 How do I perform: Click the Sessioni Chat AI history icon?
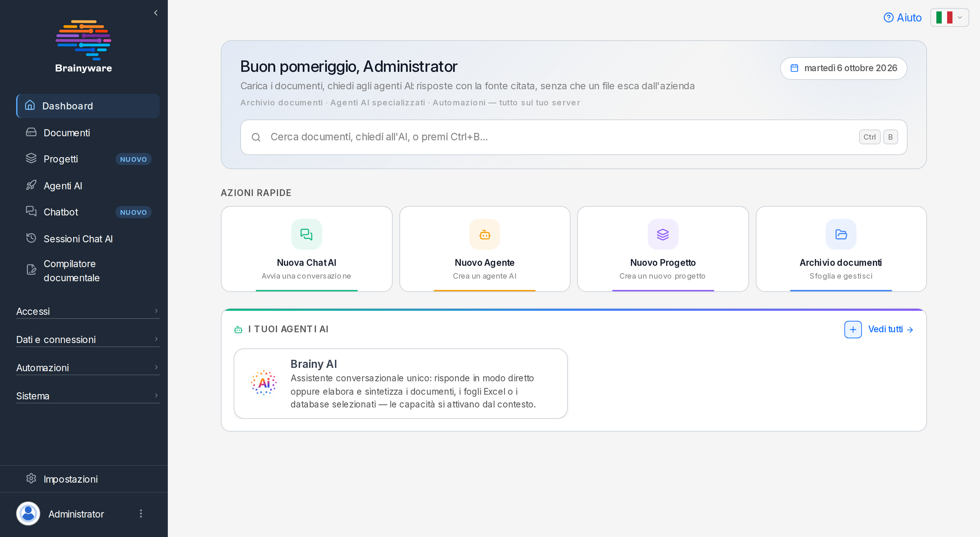[31, 238]
